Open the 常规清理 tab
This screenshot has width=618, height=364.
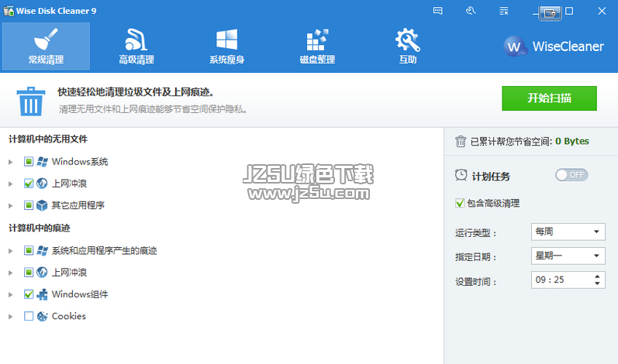(46, 46)
